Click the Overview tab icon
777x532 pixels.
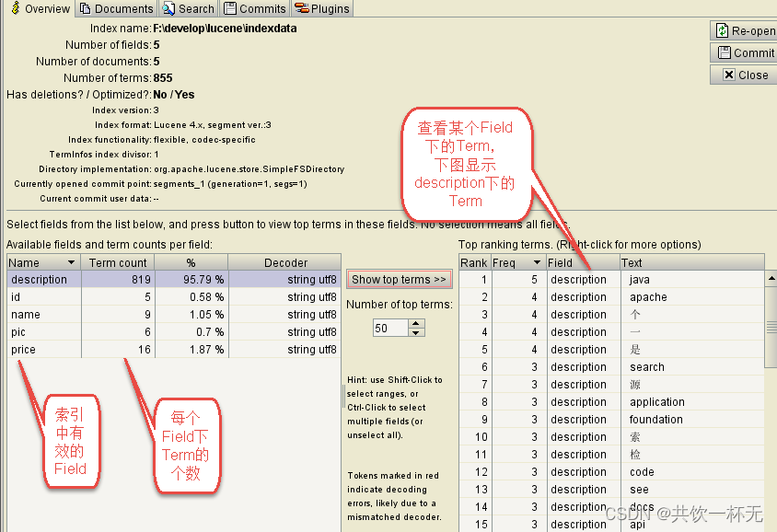(x=16, y=8)
